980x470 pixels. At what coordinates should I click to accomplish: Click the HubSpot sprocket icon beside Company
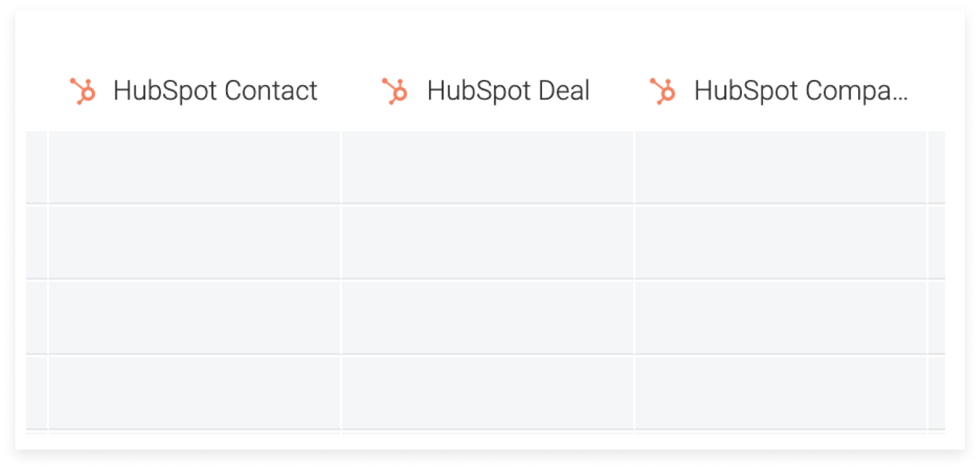click(x=663, y=91)
